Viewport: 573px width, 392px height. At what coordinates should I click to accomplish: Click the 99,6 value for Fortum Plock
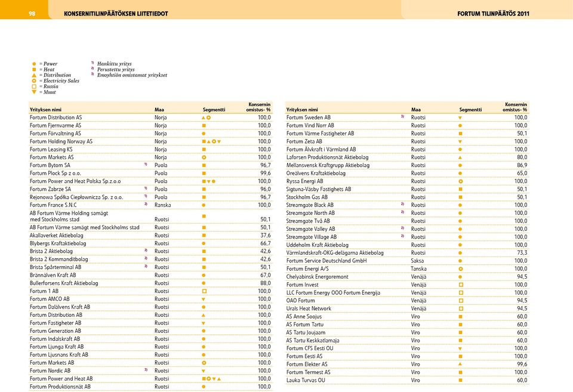[266, 173]
